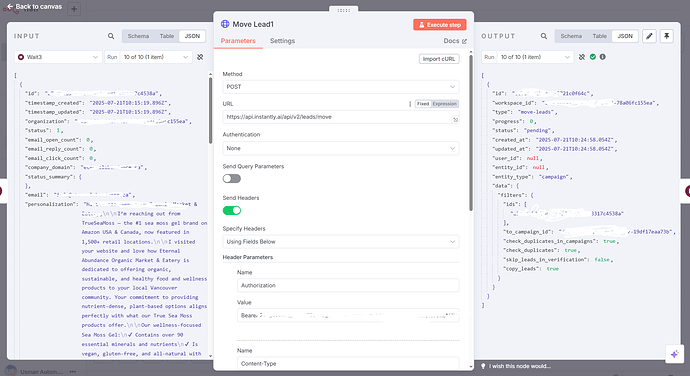Click the "type": "move-leads" output line
The width and height of the screenshot is (690, 376).
click(525, 112)
